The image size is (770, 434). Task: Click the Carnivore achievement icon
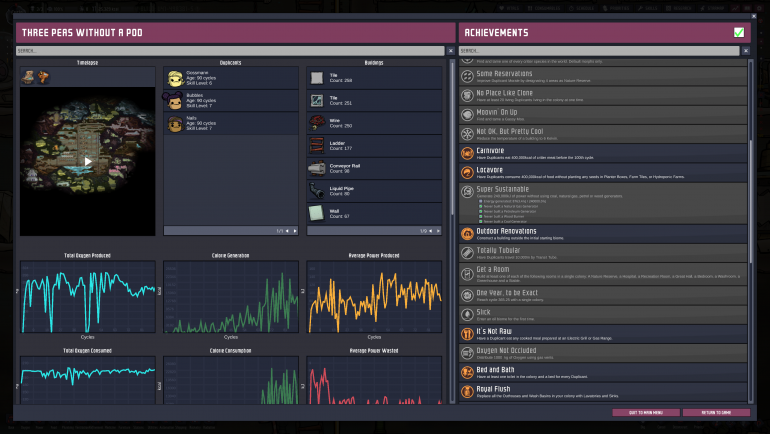[467, 153]
